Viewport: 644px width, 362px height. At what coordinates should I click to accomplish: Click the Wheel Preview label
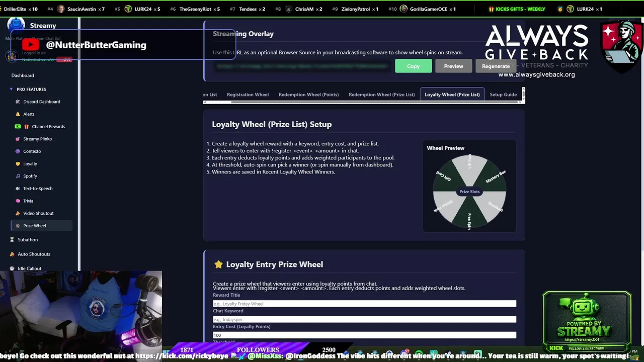pyautogui.click(x=446, y=148)
